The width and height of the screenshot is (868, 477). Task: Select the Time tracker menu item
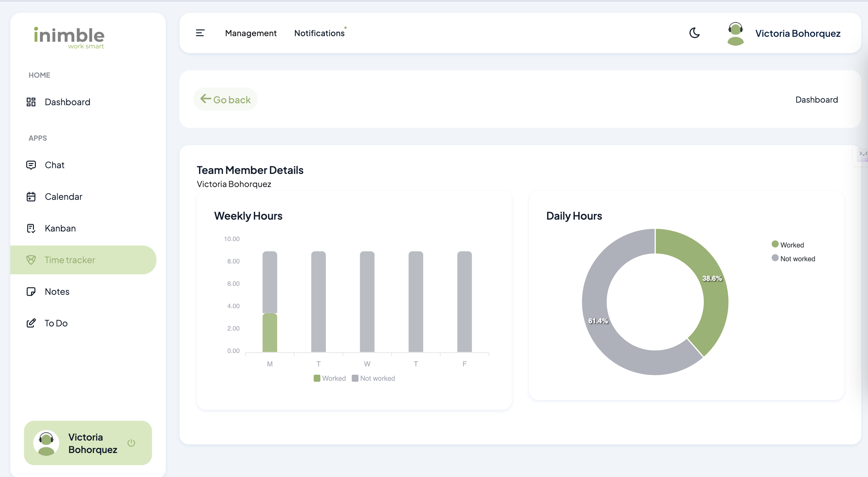point(70,260)
